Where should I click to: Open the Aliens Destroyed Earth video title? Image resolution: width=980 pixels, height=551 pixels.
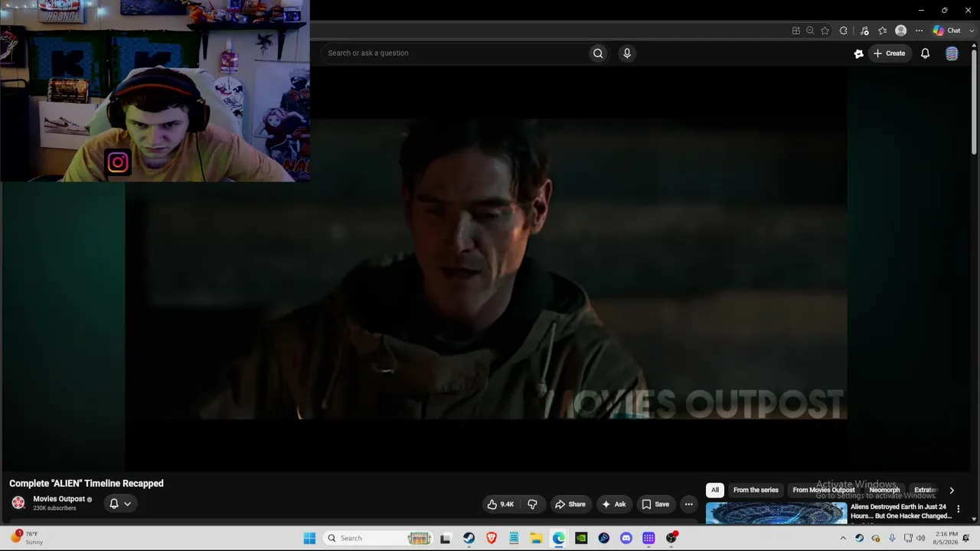[x=901, y=511]
